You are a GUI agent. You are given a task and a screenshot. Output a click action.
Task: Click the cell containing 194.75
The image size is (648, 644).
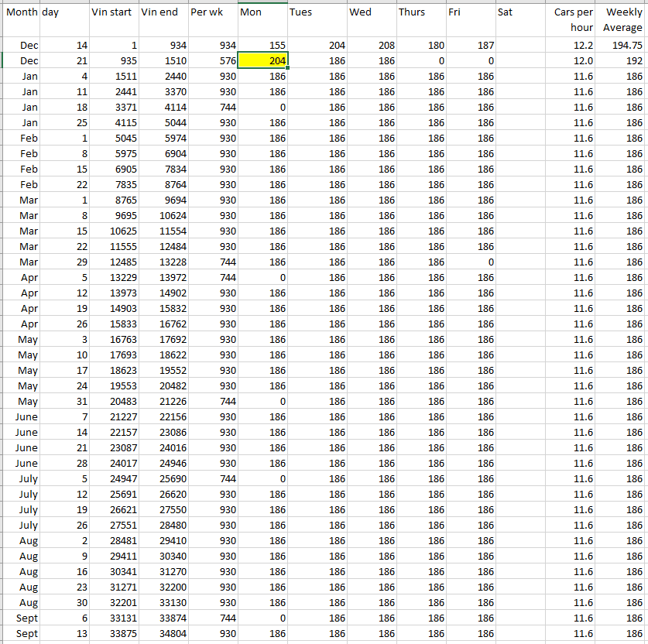pyautogui.click(x=622, y=46)
